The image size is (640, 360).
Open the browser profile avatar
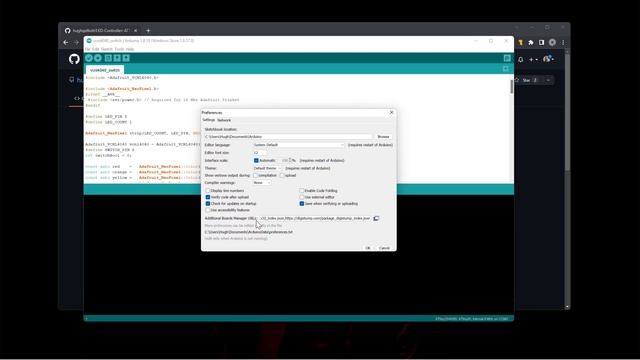[552, 42]
